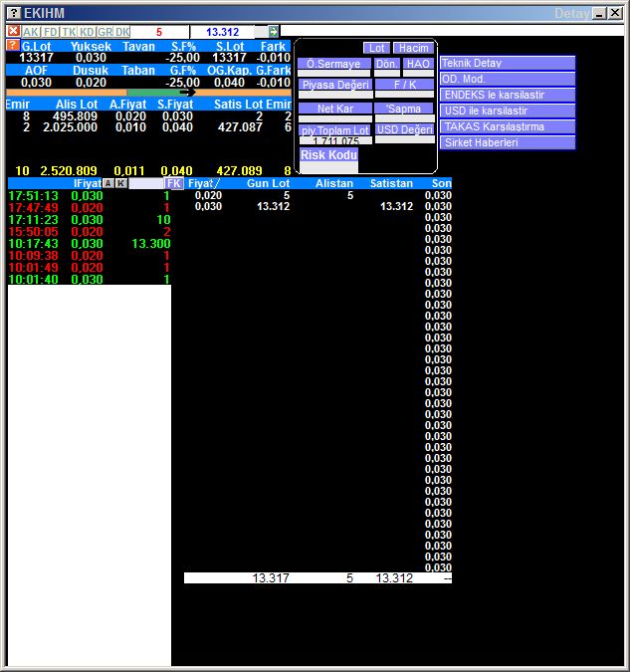The height and width of the screenshot is (672, 630).
Task: Click the help question-mark icon beside EKIHM
Action: 14,13
